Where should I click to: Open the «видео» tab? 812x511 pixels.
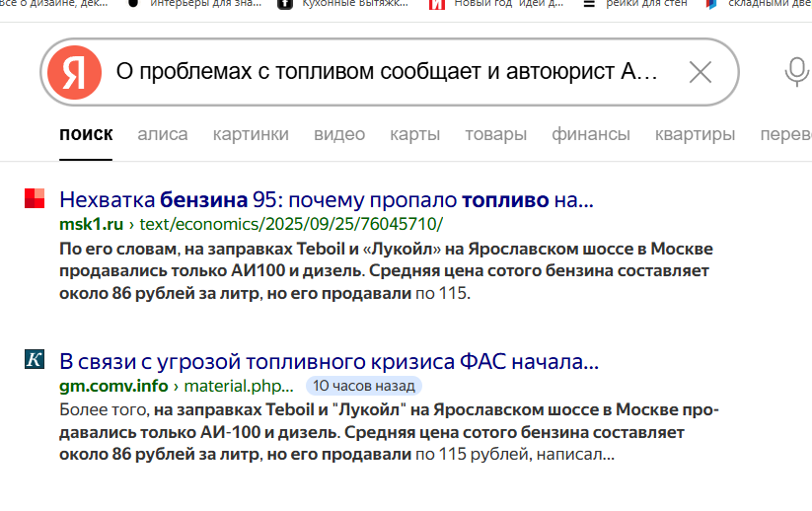(x=339, y=134)
